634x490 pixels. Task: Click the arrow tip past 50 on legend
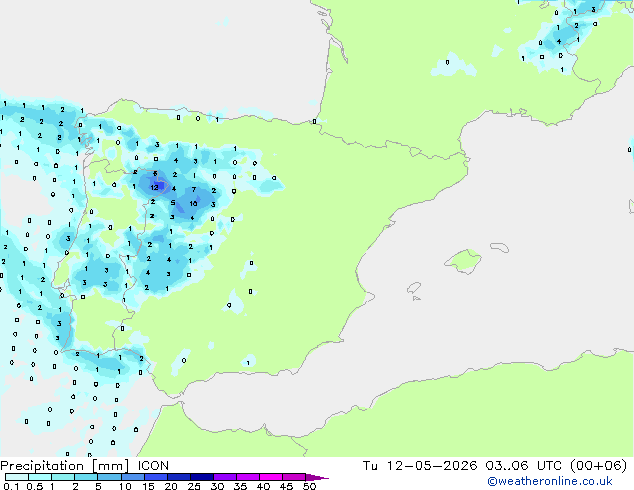coord(317,477)
